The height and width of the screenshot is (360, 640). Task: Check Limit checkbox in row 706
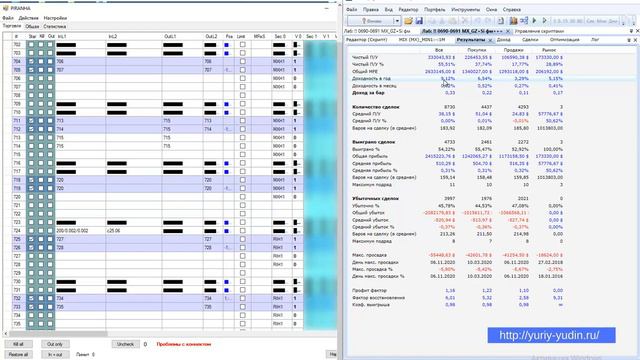[x=242, y=78]
